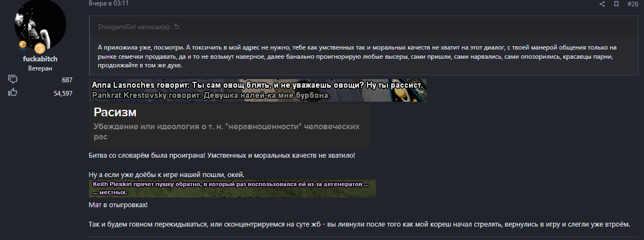
Task: Click the post timestamp Вчера в 03:11
Action: [109, 3]
